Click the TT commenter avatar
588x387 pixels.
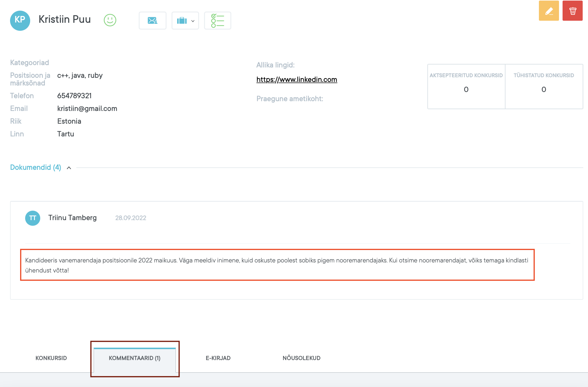click(x=33, y=218)
